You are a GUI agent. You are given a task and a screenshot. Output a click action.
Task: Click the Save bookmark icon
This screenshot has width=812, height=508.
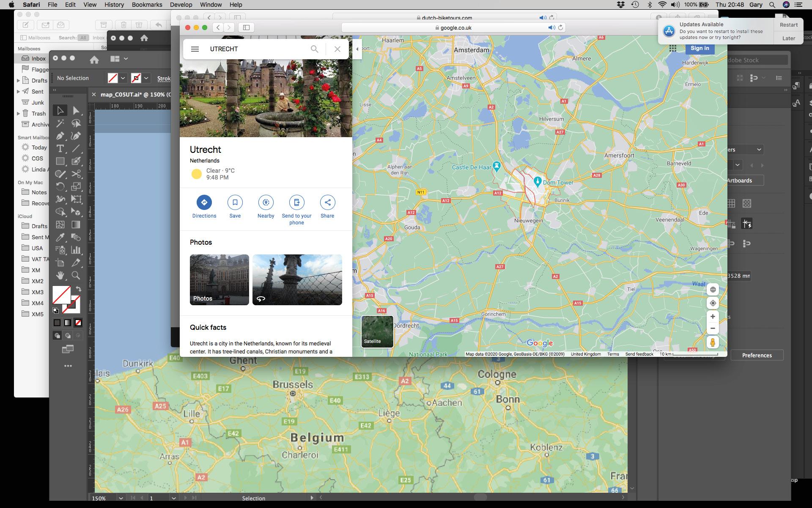235,202
